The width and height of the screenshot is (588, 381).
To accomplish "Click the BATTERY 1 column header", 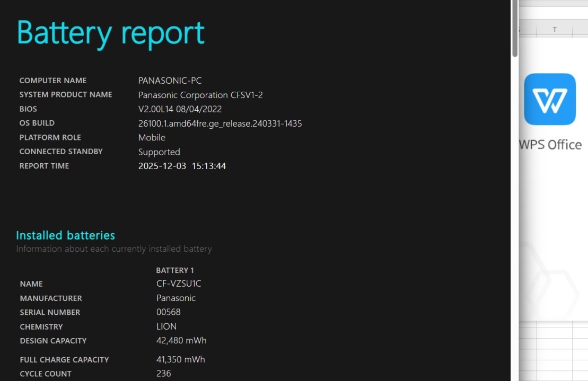I will pyautogui.click(x=175, y=270).
